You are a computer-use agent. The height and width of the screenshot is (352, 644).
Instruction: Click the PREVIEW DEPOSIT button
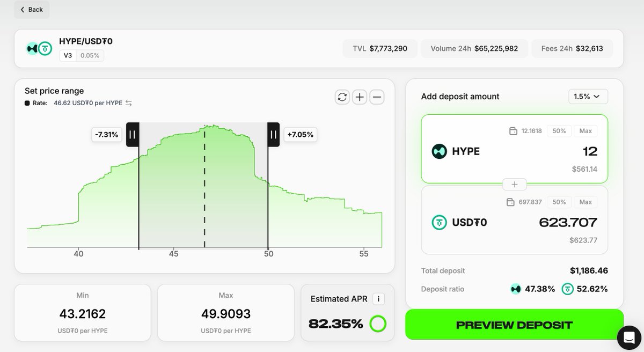tap(514, 325)
